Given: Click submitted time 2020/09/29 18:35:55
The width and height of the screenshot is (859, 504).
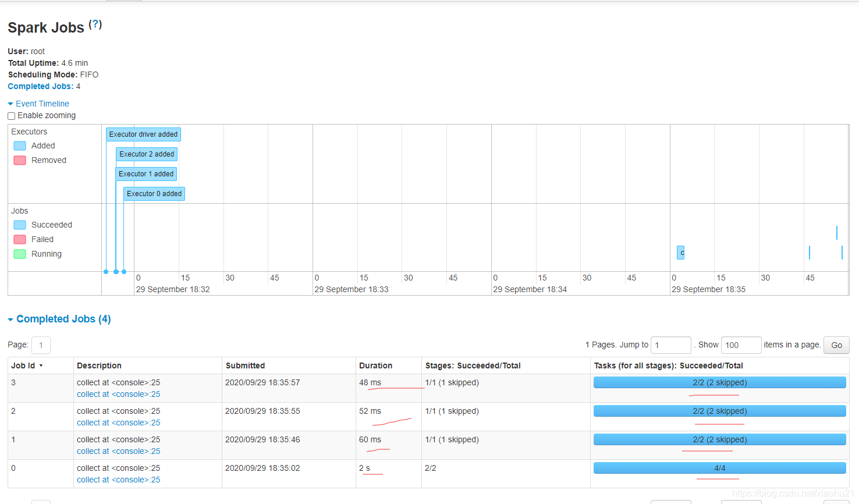Looking at the screenshot, I should coord(262,411).
